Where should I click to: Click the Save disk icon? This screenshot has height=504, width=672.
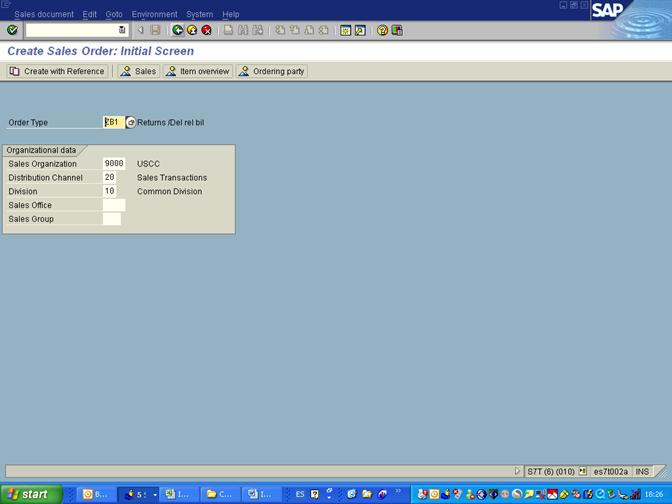155,30
